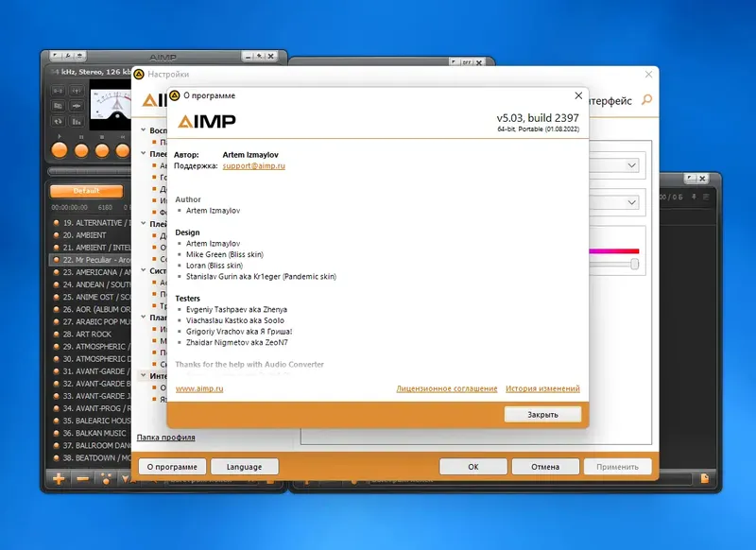Viewport: 756px width, 550px height.
Task: Click the search magnifier icon in settings window
Action: (x=646, y=100)
